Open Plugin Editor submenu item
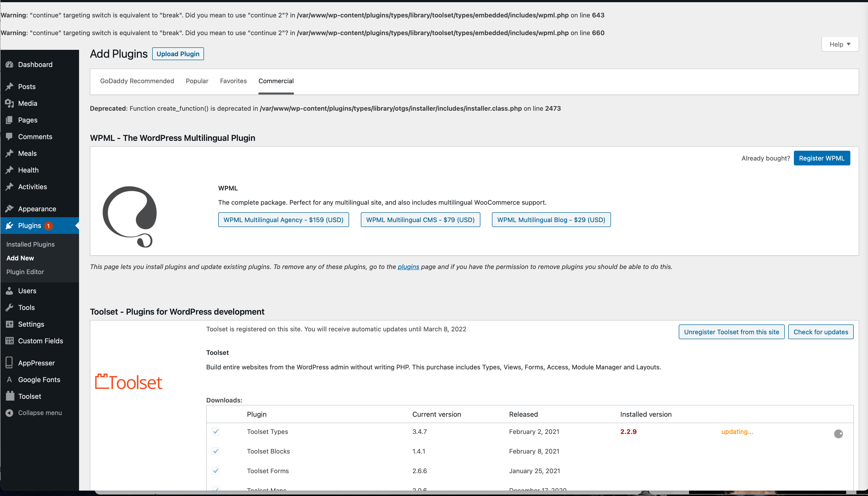 (25, 272)
